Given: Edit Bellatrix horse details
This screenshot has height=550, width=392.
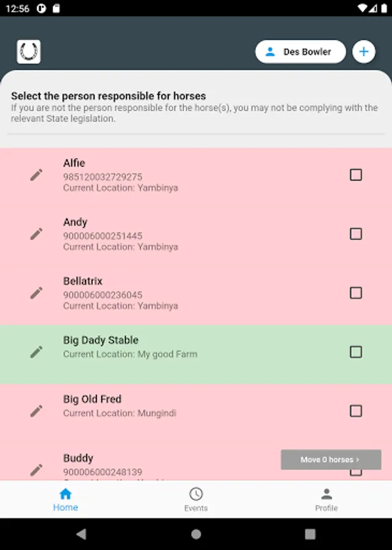Looking at the screenshot, I should tap(37, 293).
